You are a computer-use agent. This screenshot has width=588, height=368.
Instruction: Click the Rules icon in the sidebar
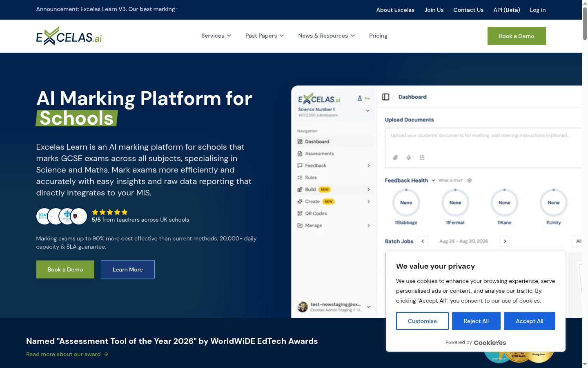pyautogui.click(x=300, y=177)
